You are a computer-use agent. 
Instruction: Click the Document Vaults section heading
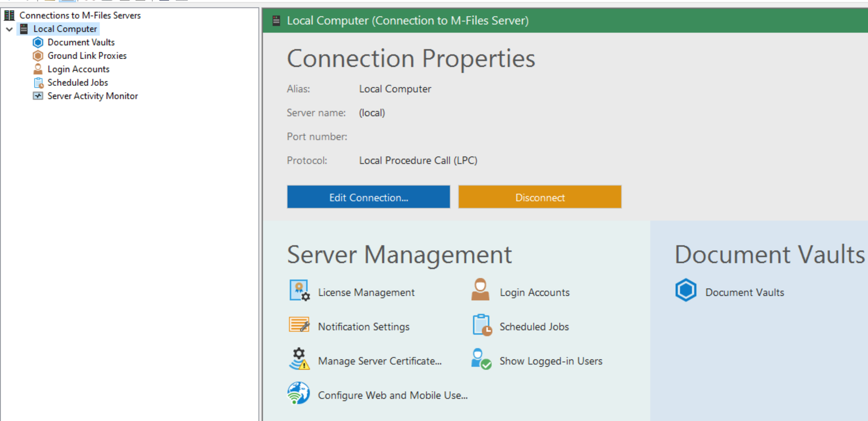770,255
